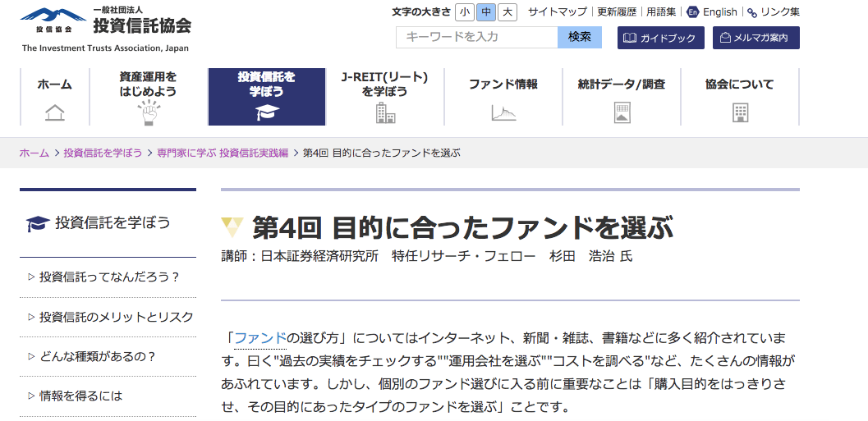The image size is (868, 421).
Task: Click page title 第4回 目的に合ったファンドを選ぶ
Action: (463, 228)
